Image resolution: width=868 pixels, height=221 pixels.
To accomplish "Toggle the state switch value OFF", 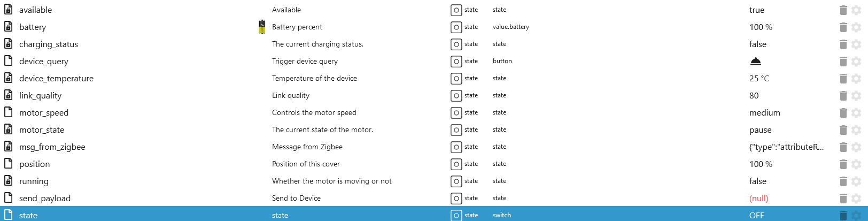I will (756, 215).
